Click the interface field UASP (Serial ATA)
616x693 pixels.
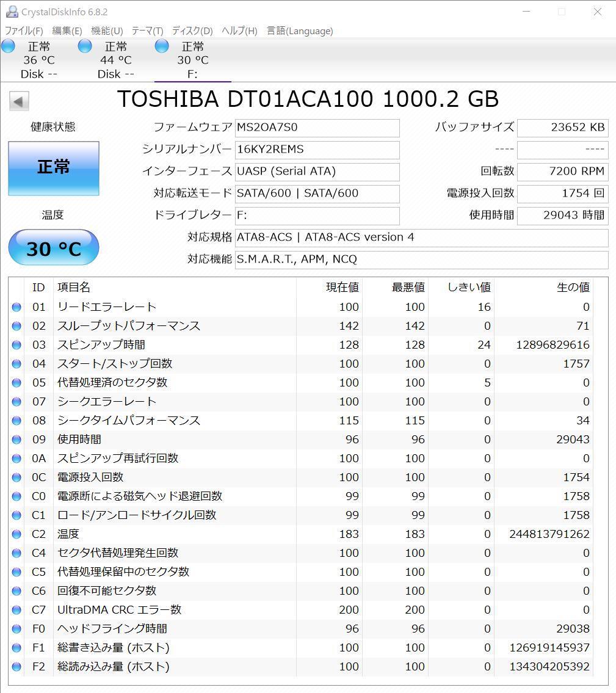pos(317,172)
